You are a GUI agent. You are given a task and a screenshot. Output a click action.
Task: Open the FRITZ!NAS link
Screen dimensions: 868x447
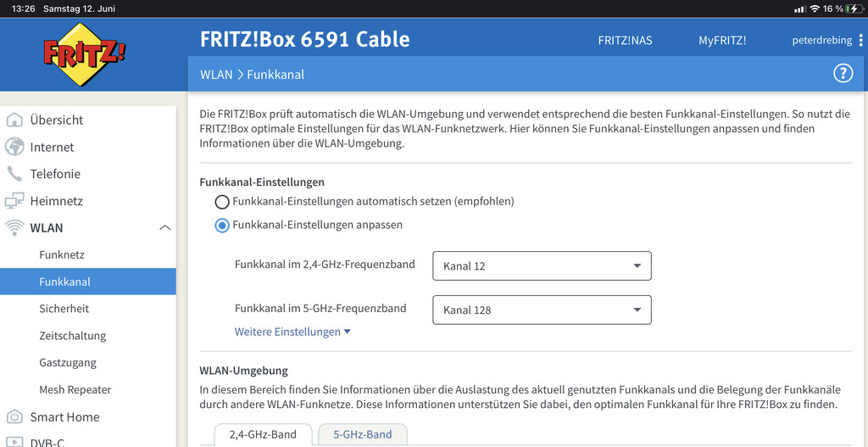tap(625, 41)
